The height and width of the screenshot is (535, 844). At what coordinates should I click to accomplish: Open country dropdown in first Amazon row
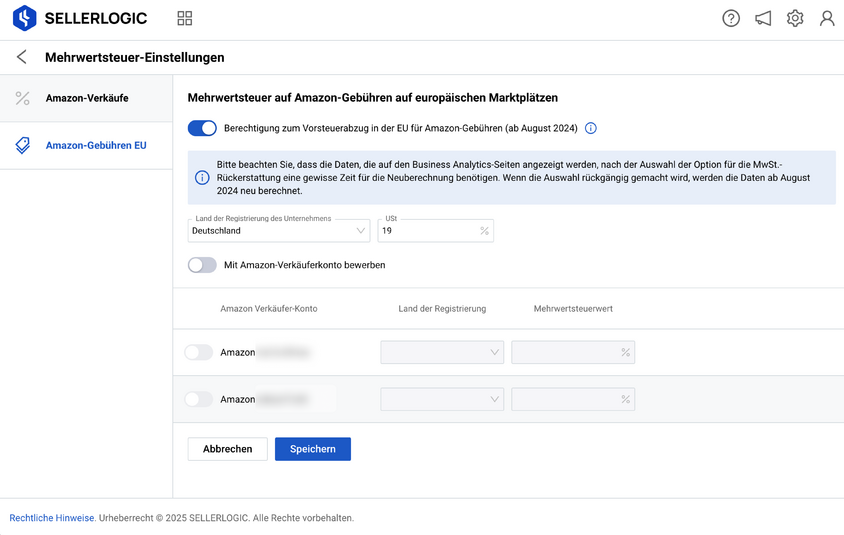(x=442, y=353)
